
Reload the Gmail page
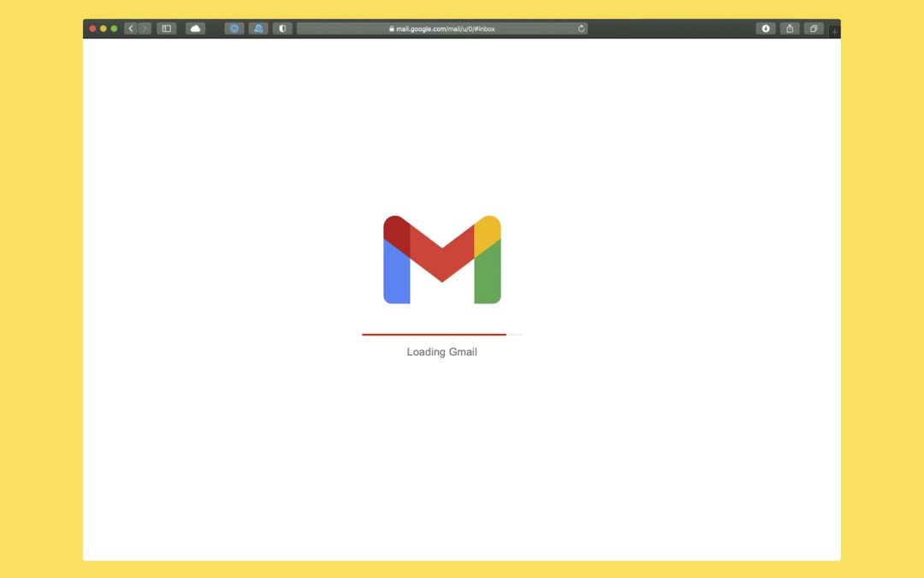coord(581,28)
